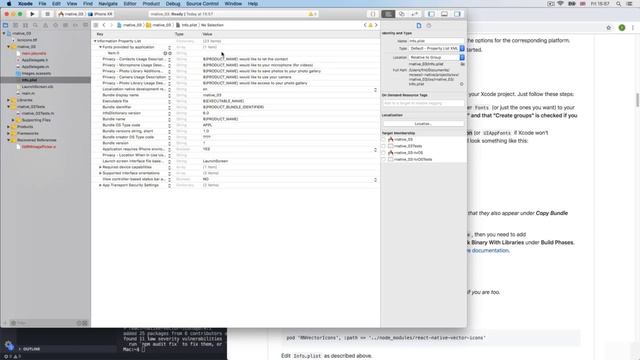Select Images.xcassets in project navigator

click(36, 73)
